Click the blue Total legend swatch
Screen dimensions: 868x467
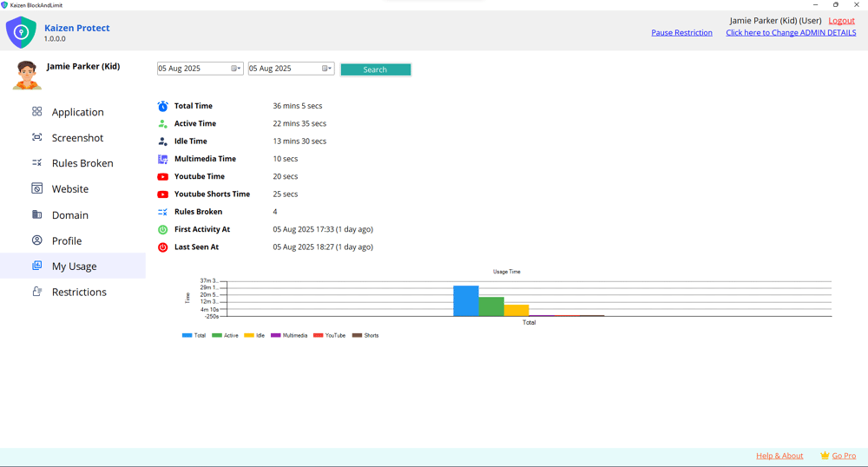(x=187, y=335)
